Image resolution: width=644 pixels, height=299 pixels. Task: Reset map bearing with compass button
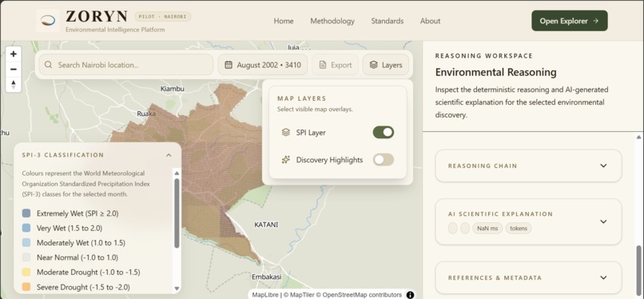(13, 84)
